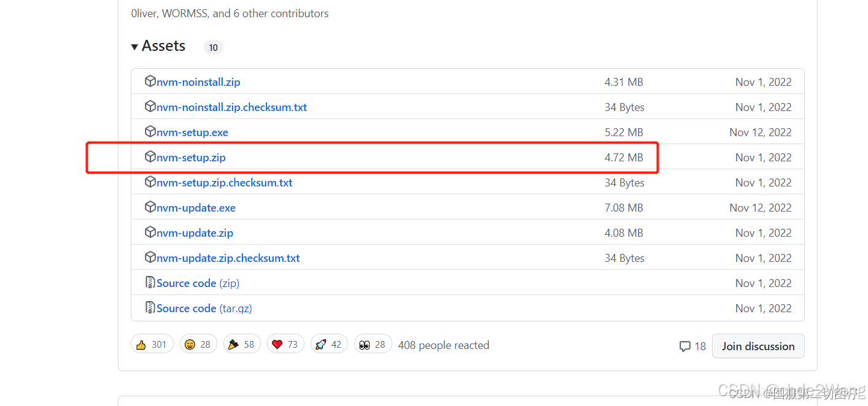Click package icon beside nvm-noinstall.zip.checksum.txt
Screen dimensions: 868x406
pos(150,107)
